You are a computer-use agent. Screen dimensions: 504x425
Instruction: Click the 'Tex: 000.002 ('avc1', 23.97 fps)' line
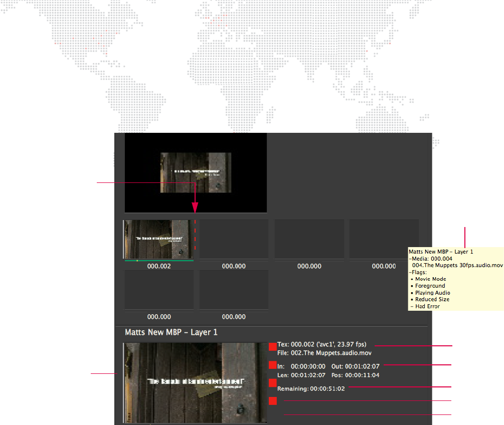(x=322, y=344)
